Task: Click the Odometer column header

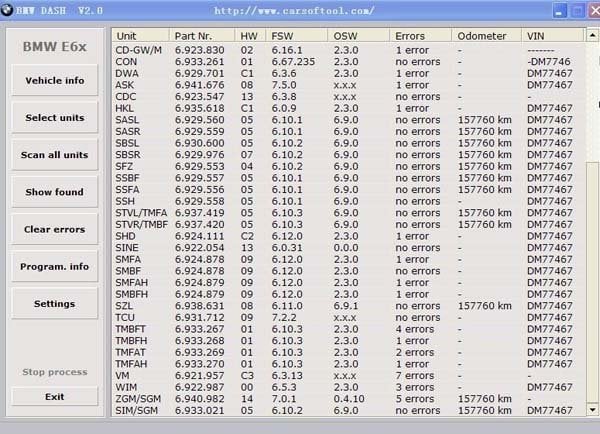Action: 486,36
